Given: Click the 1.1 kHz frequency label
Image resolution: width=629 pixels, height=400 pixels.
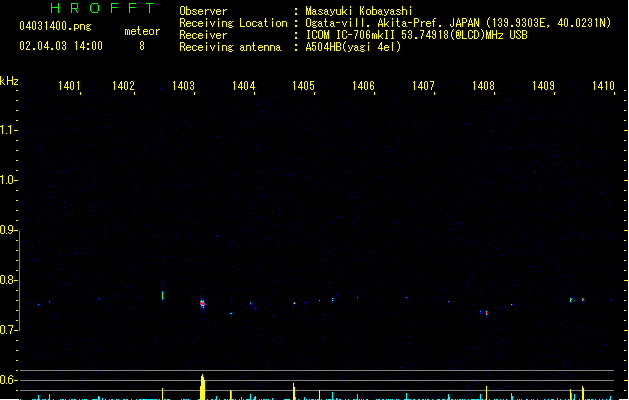Looking at the screenshot, I should coord(7,130).
